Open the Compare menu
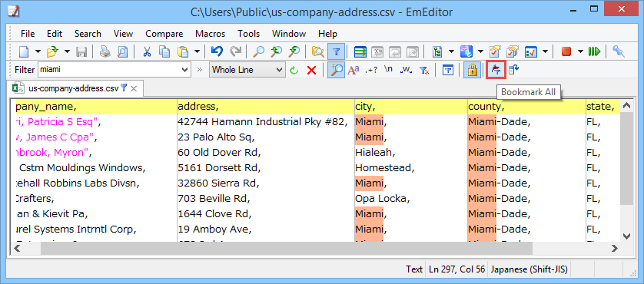Screen dimensions: 644x284 coord(164,34)
